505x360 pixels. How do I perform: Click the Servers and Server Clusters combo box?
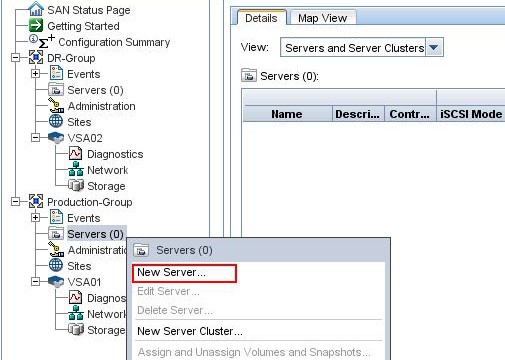click(362, 48)
